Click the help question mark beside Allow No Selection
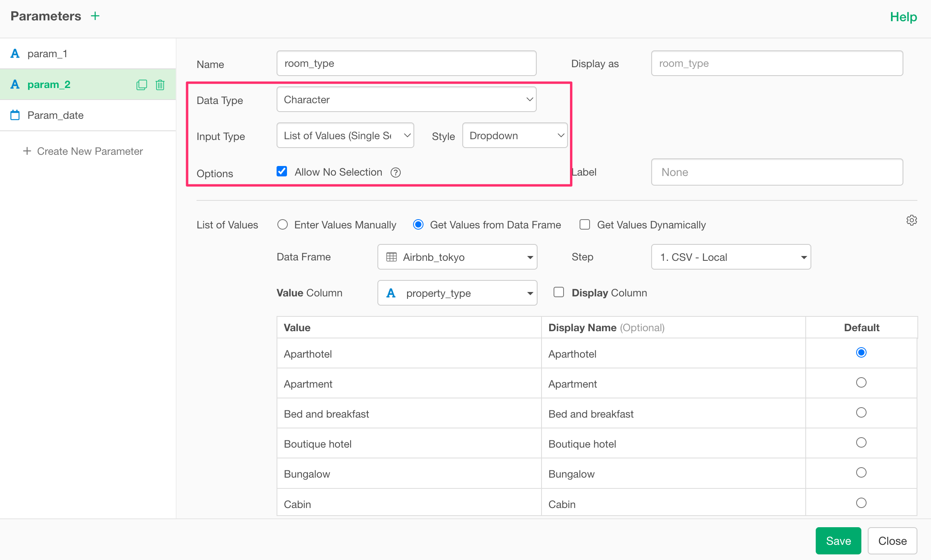This screenshot has height=560, width=931. 395,172
